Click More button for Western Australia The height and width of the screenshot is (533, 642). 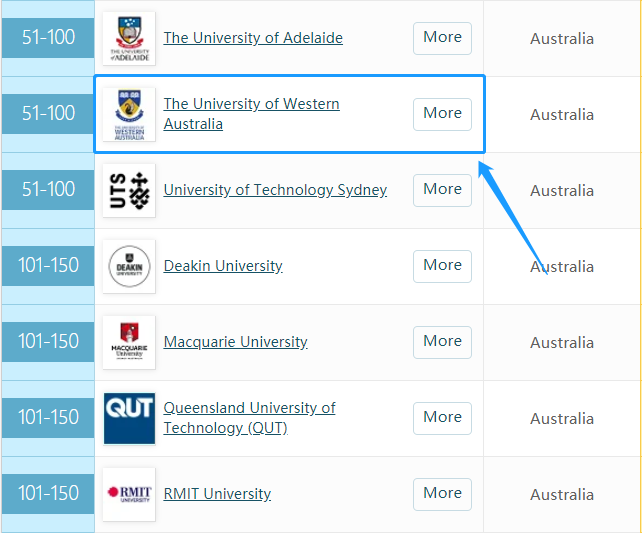point(442,114)
